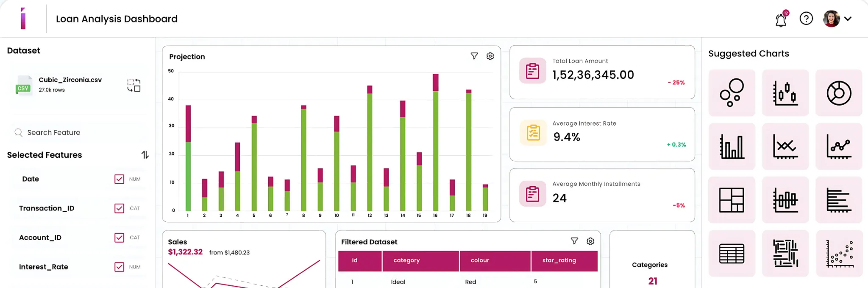Open the notifications bell
This screenshot has height=288, width=868.
click(781, 20)
